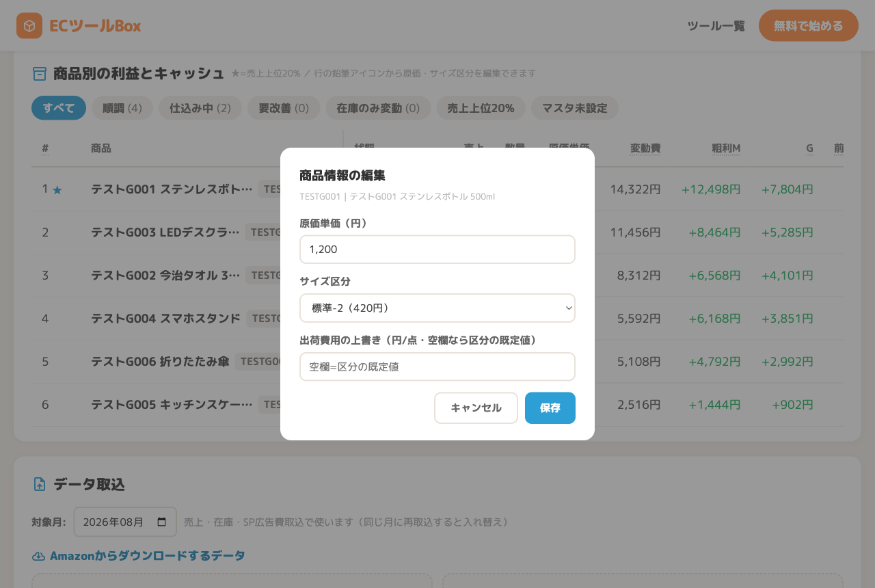Click the 5,592円 value in row 4
Viewport: 875px width, 588px height.
639,319
